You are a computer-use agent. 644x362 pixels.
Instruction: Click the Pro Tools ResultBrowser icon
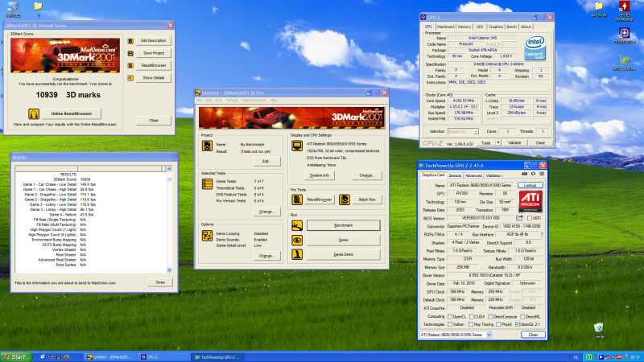tap(297, 200)
